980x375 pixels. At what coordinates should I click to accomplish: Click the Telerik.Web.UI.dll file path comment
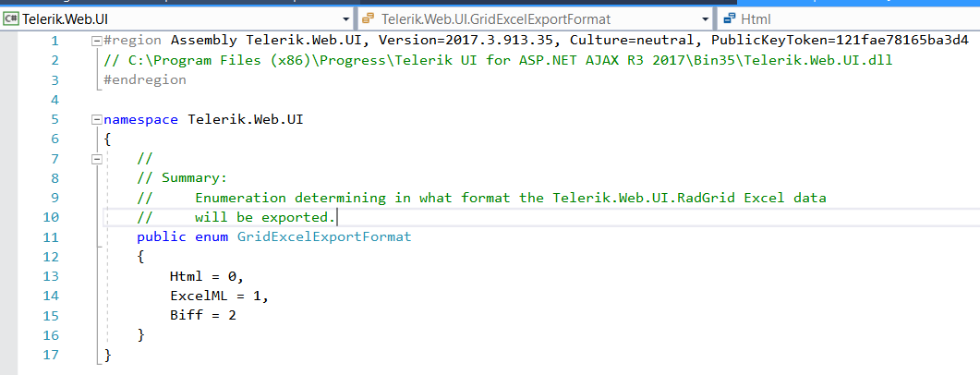[499, 60]
